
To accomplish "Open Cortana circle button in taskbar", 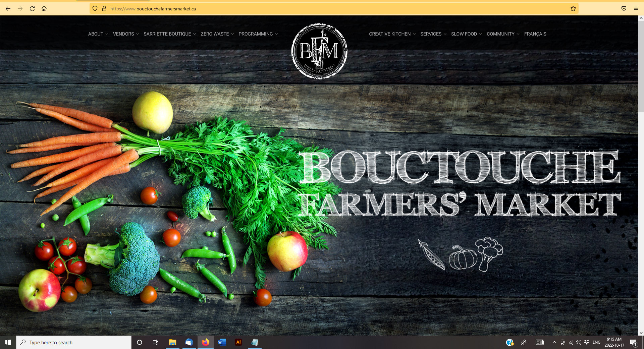I will tap(140, 342).
